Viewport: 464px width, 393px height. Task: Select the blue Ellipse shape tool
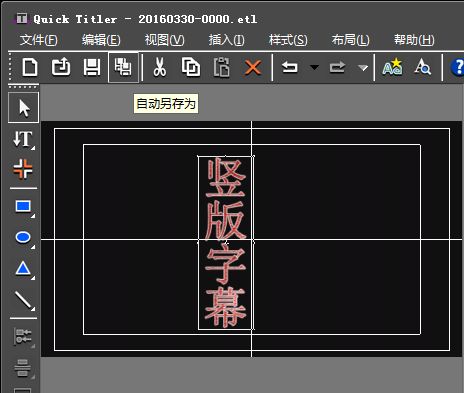click(x=23, y=237)
